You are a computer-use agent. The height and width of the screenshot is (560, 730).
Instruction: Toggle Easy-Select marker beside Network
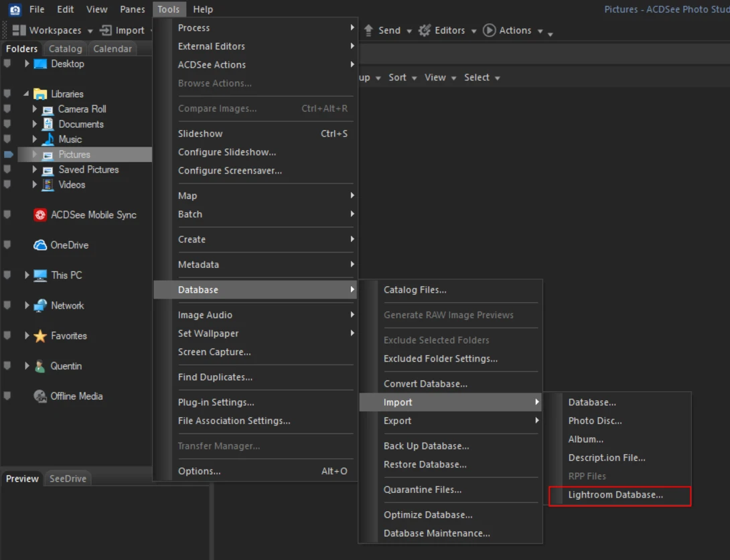pyautogui.click(x=7, y=305)
